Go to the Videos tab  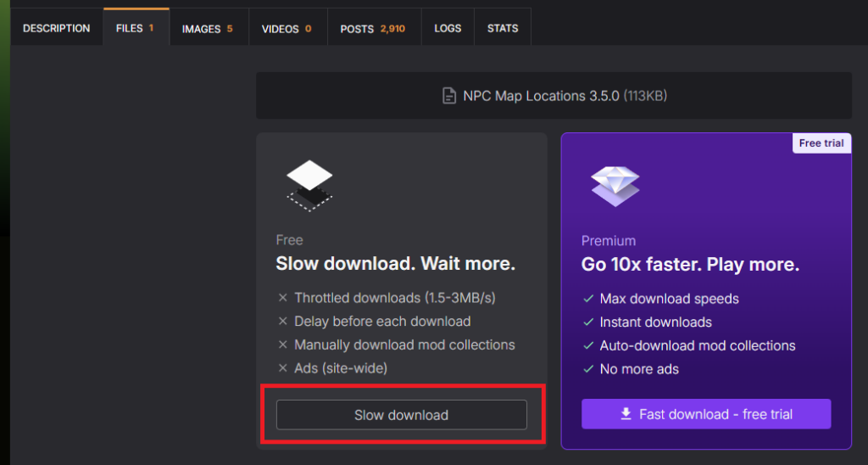287,29
